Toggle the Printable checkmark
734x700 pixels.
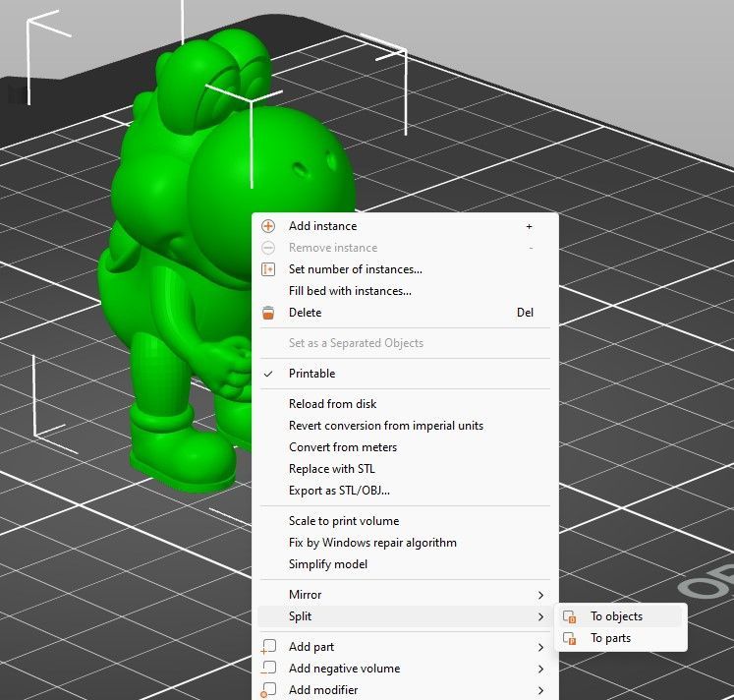[x=268, y=374]
